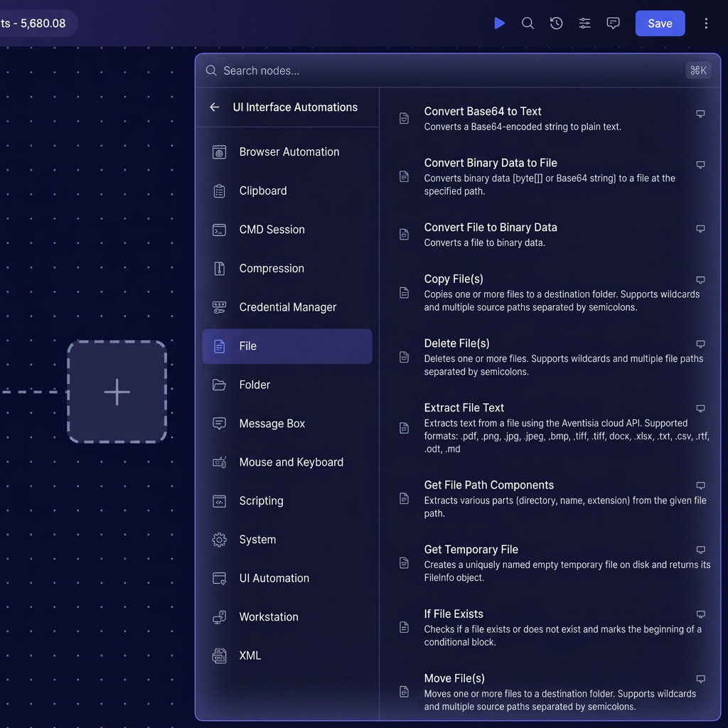Click the ⌘K shortcut badge
728x728 pixels.
click(x=698, y=70)
